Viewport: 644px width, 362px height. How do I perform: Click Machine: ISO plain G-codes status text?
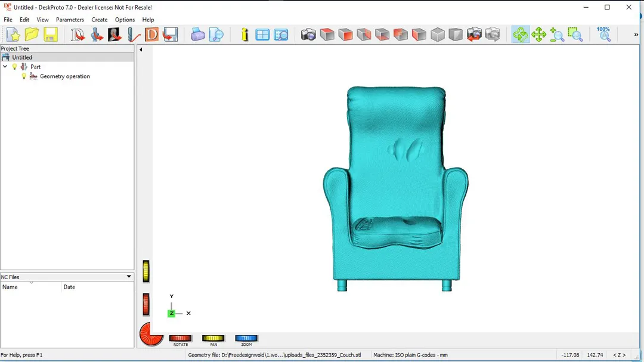(410, 355)
